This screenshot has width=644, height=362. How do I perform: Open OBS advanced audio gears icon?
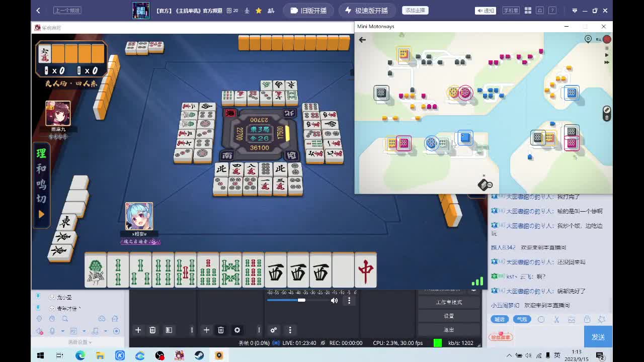(x=274, y=330)
